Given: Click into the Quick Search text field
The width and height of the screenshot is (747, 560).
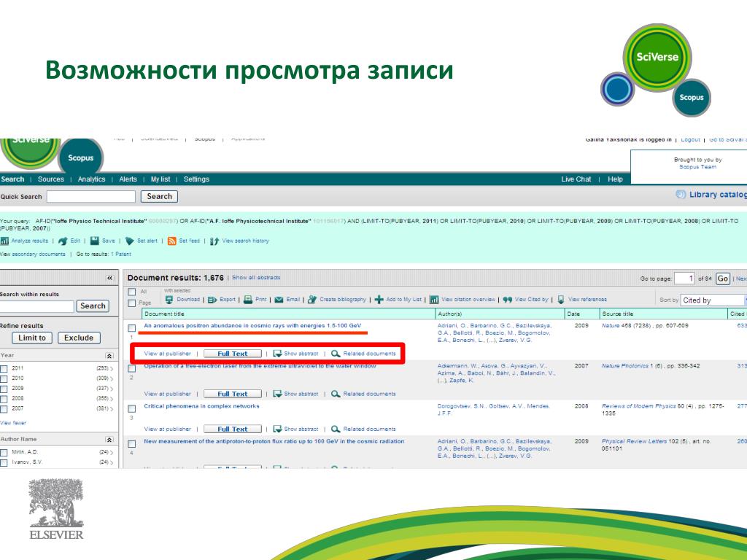Looking at the screenshot, I should [x=91, y=197].
